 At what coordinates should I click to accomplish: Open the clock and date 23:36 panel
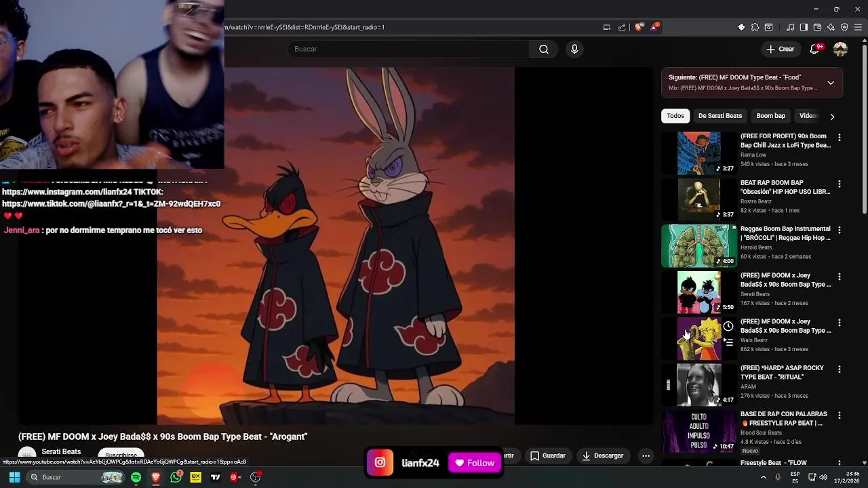(848, 477)
